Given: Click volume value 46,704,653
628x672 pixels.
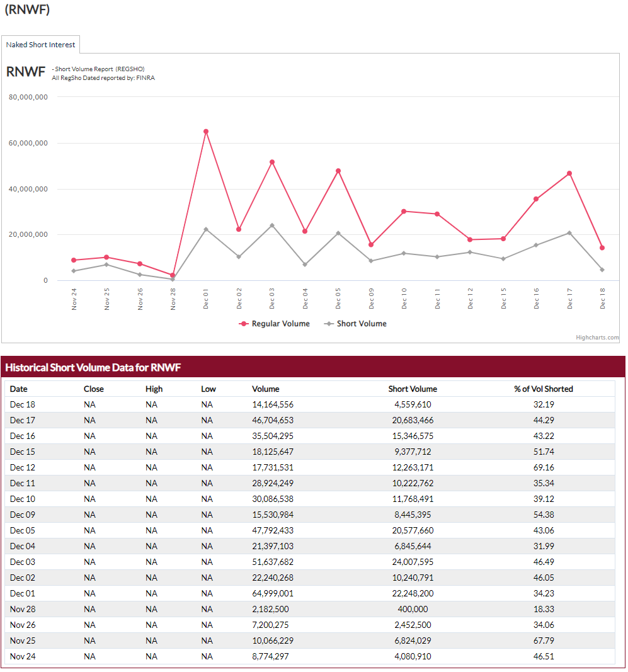Looking at the screenshot, I should click(273, 421).
